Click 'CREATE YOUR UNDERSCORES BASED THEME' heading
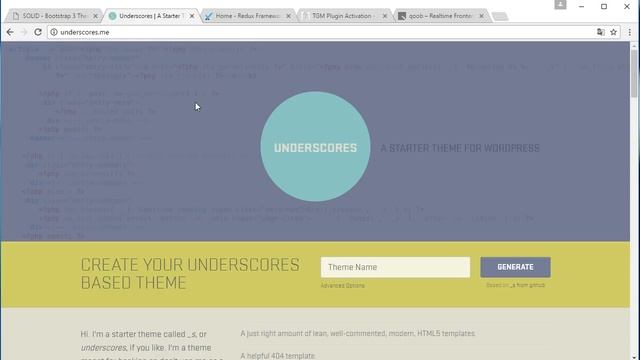This screenshot has height=360, width=640. click(190, 274)
